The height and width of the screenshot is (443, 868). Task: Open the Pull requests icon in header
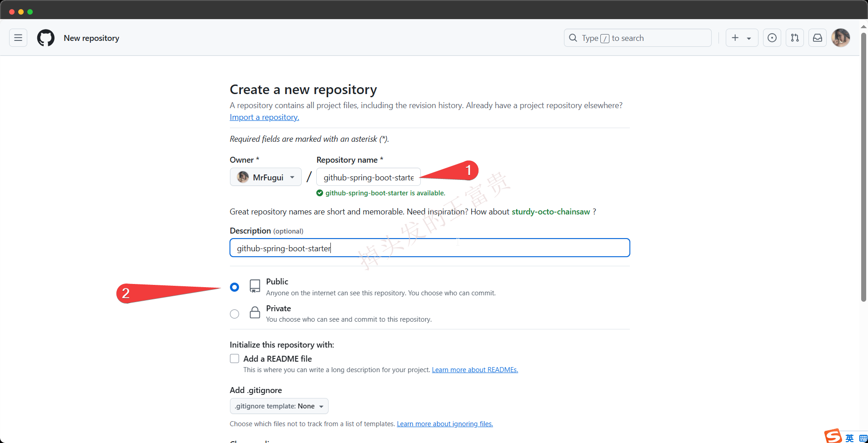click(795, 38)
